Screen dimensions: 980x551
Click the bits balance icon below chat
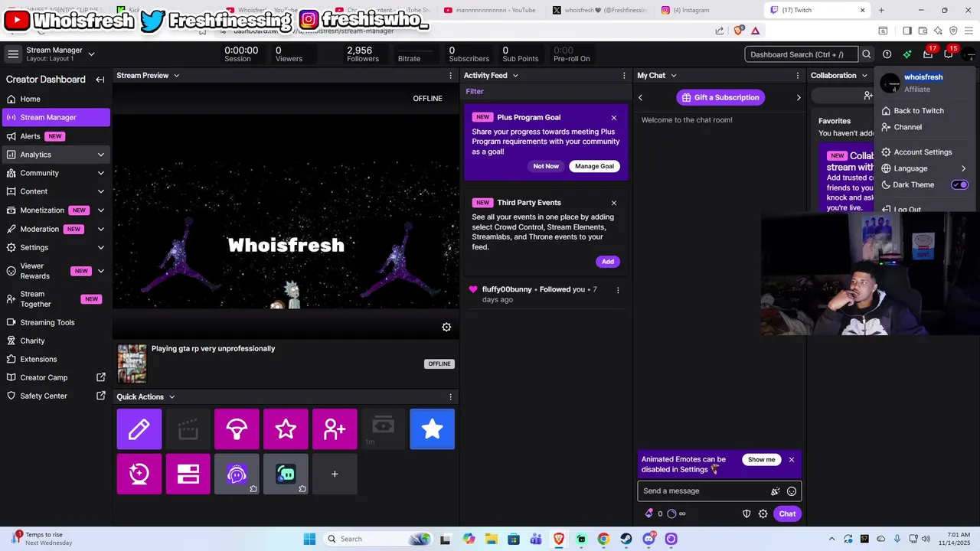click(649, 514)
